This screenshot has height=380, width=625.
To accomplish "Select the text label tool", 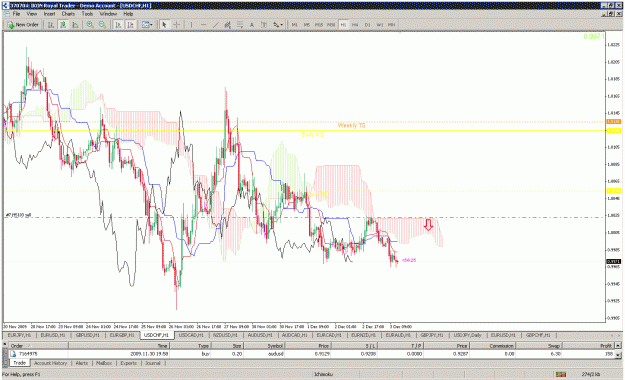I will 264,25.
